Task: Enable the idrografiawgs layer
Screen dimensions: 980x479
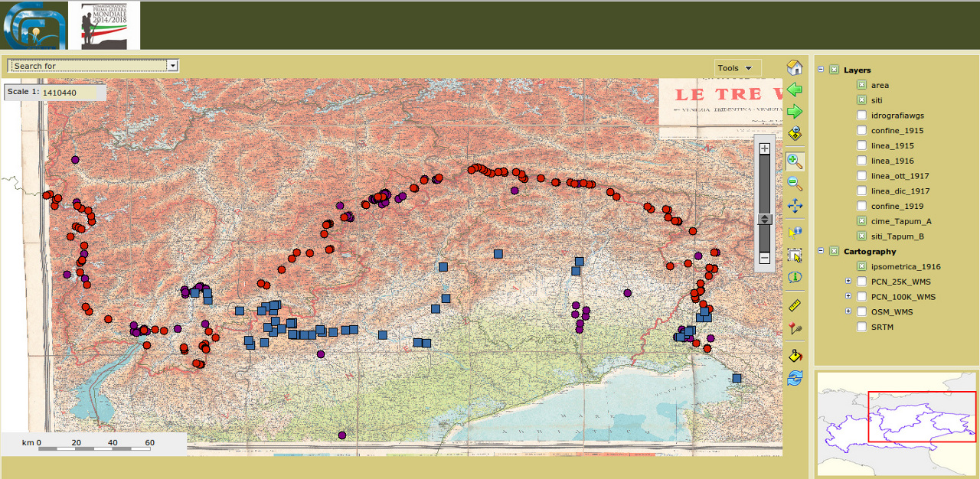Action: pos(861,116)
